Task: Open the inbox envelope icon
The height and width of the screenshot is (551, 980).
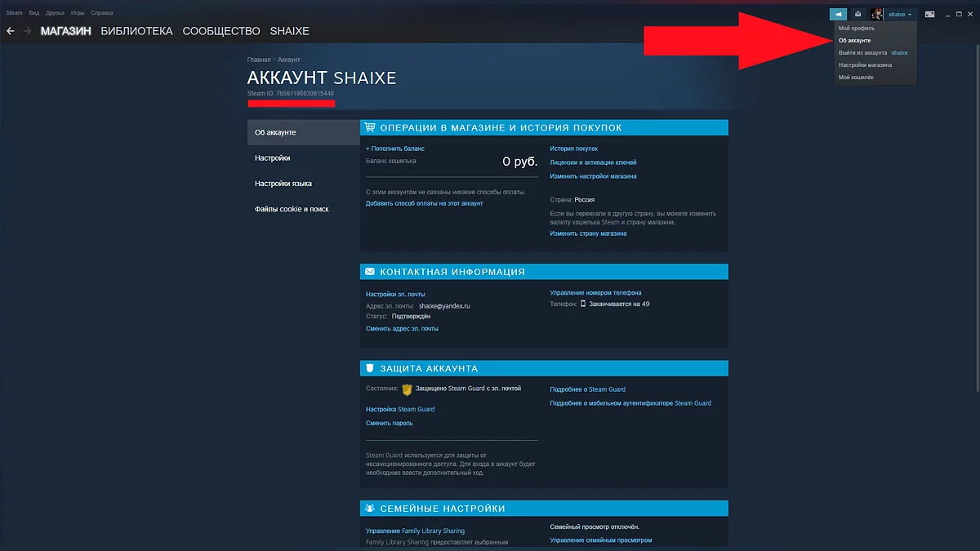Action: (857, 14)
